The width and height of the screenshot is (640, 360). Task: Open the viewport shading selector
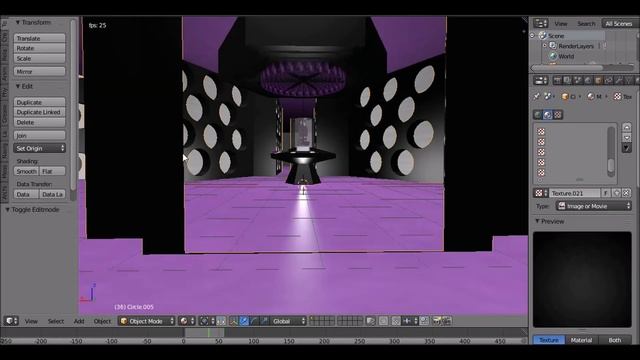[187, 321]
